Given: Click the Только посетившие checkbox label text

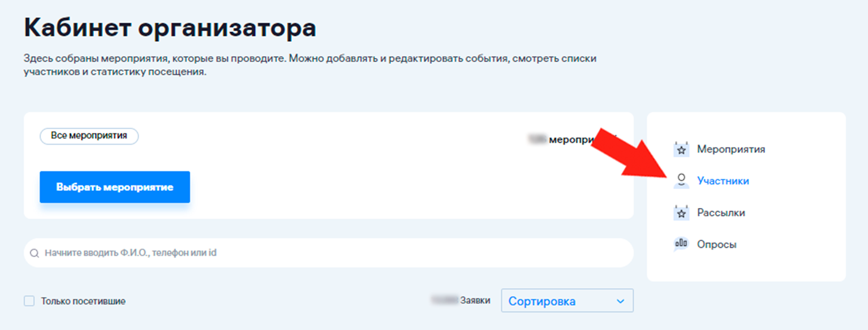Looking at the screenshot, I should coord(83,301).
